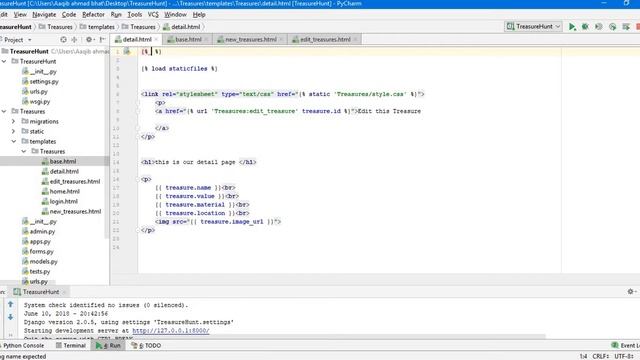Viewport: 640px width, 360px height.
Task: Click the profile run icon in toolbar
Action: coord(612,27)
